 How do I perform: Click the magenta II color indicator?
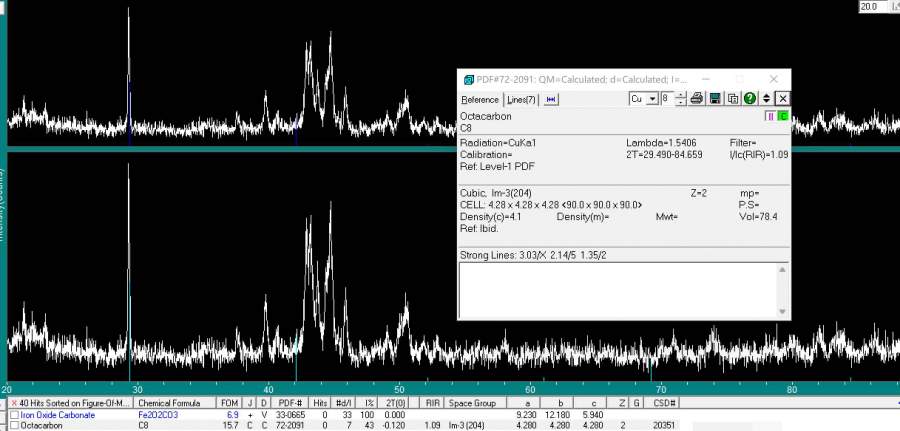770,116
